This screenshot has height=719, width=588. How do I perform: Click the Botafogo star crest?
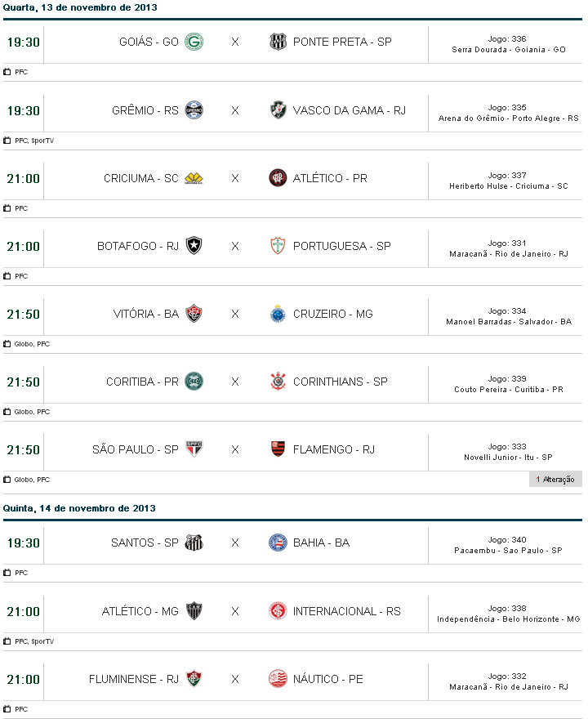tap(194, 246)
